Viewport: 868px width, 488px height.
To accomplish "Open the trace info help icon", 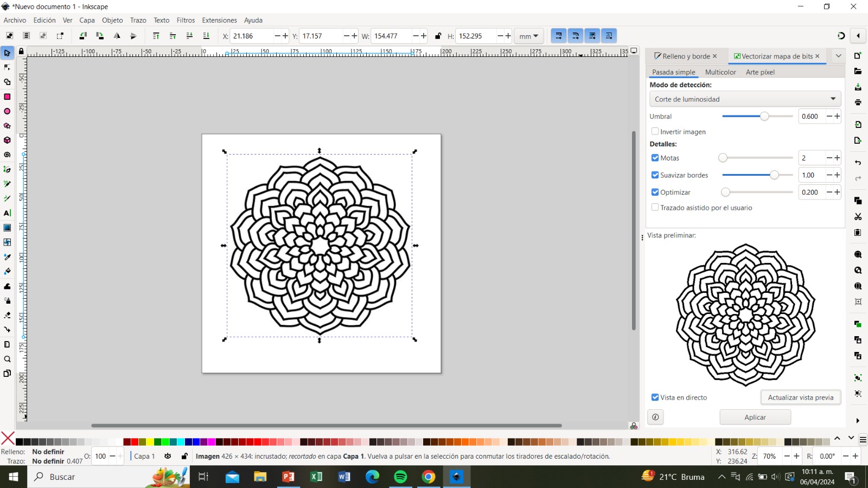I will pyautogui.click(x=655, y=417).
